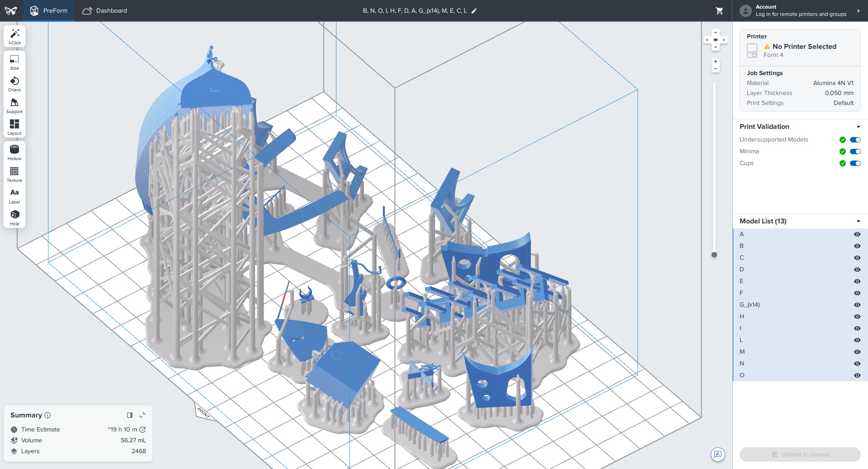Viewport: 868px width, 469px height.
Task: Toggle Cups validation switch
Action: (x=855, y=163)
